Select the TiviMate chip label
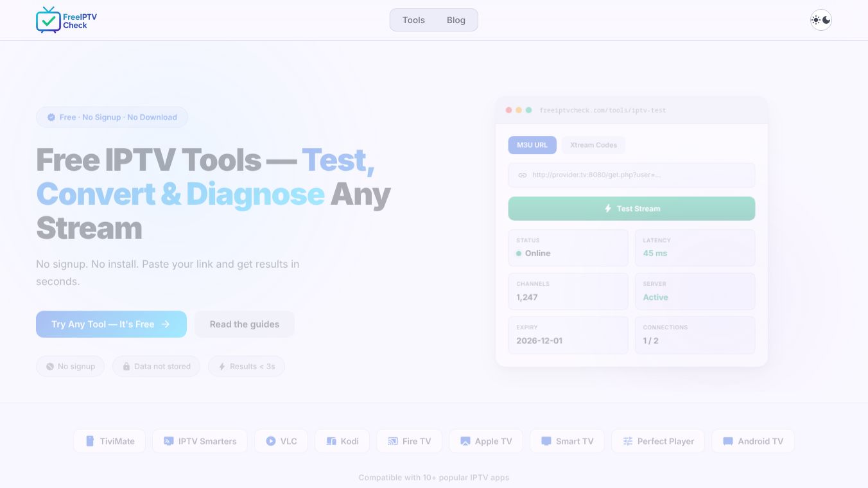 [117, 441]
